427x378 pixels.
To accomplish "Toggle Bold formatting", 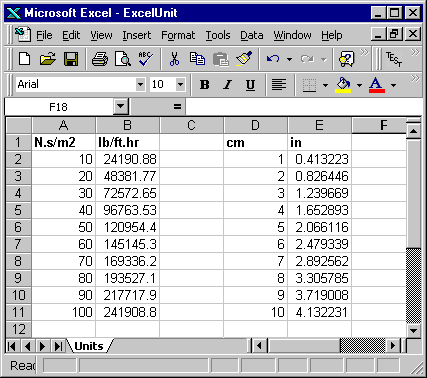I will pyautogui.click(x=204, y=85).
